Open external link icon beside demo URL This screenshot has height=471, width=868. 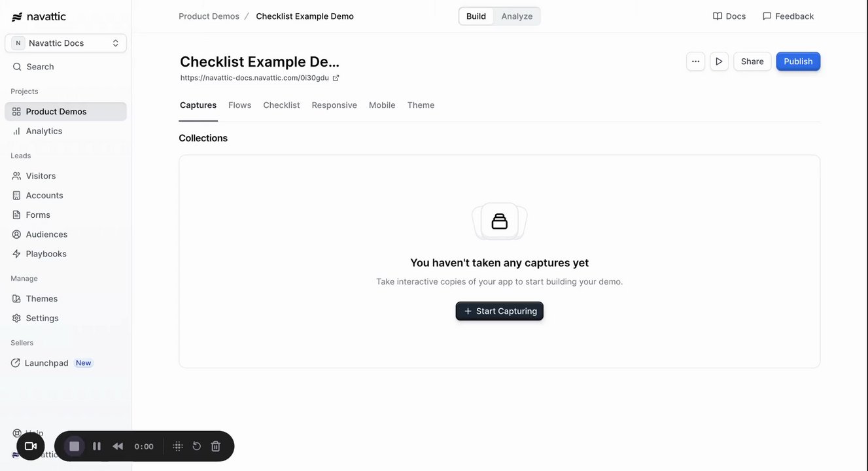click(336, 78)
